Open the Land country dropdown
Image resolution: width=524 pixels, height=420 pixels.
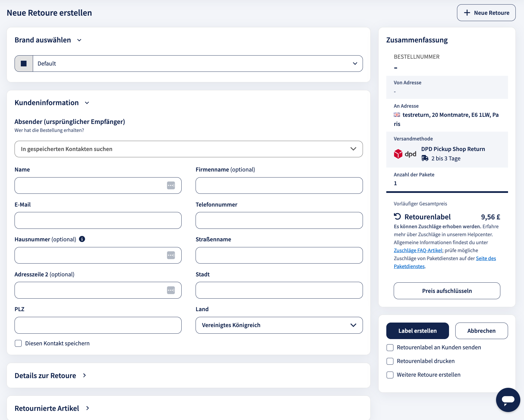pyautogui.click(x=279, y=325)
